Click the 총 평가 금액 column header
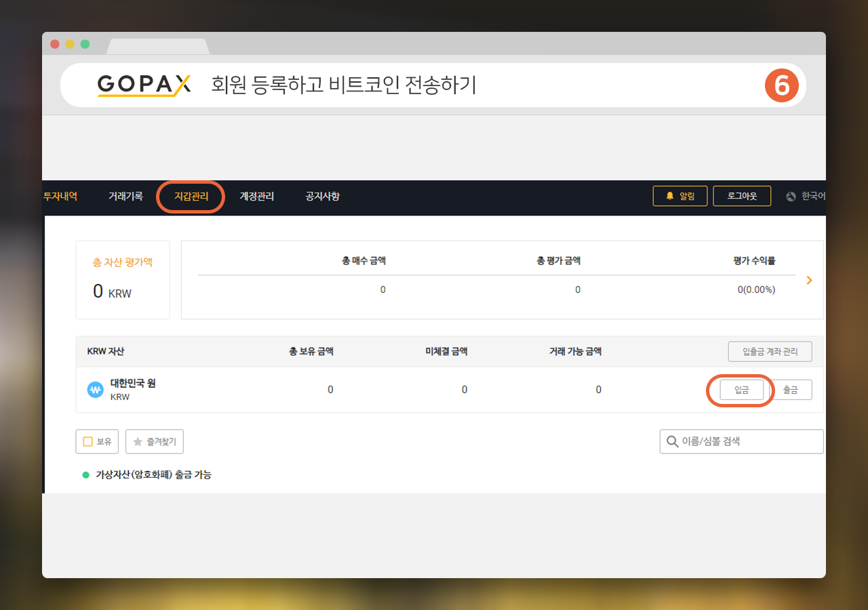The width and height of the screenshot is (868, 610). 559,260
